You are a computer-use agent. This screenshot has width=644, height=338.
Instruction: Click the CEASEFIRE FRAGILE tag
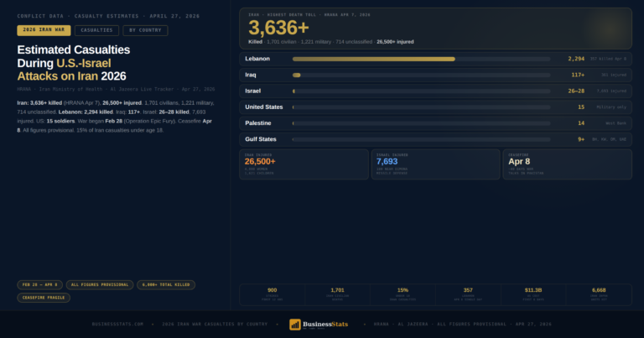coord(44,298)
